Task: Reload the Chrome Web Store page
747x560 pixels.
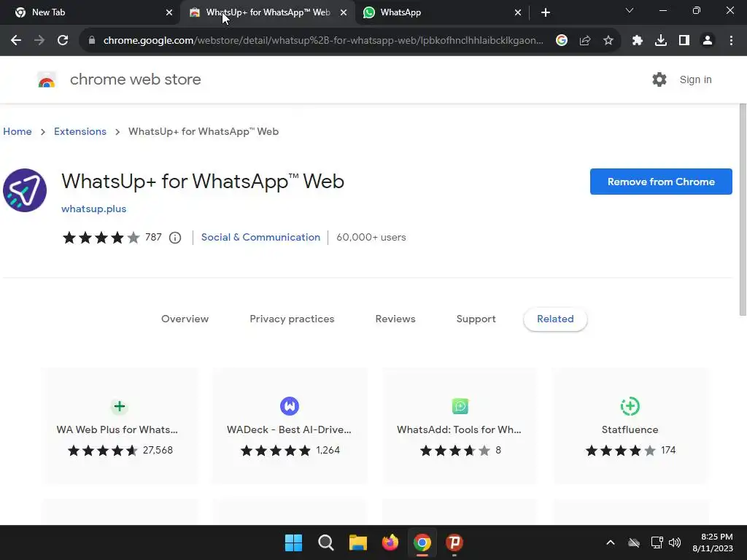Action: pos(63,41)
